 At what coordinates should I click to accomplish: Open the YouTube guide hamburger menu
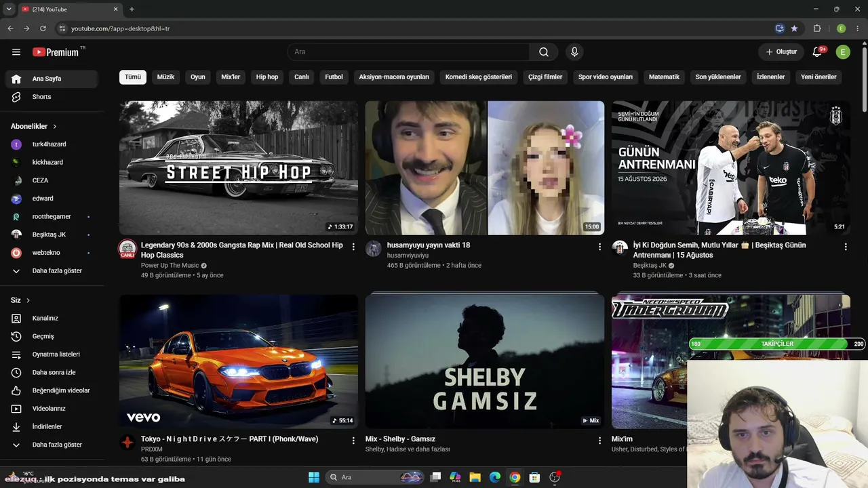(x=16, y=52)
